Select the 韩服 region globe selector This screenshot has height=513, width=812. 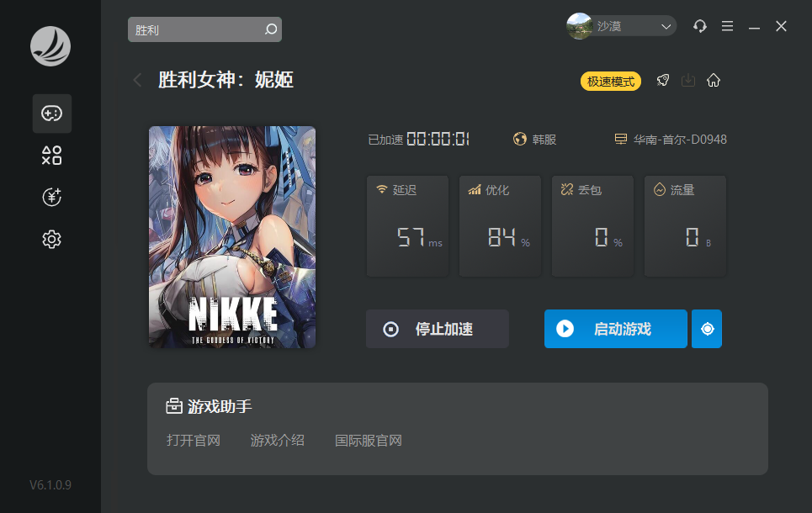tap(534, 140)
